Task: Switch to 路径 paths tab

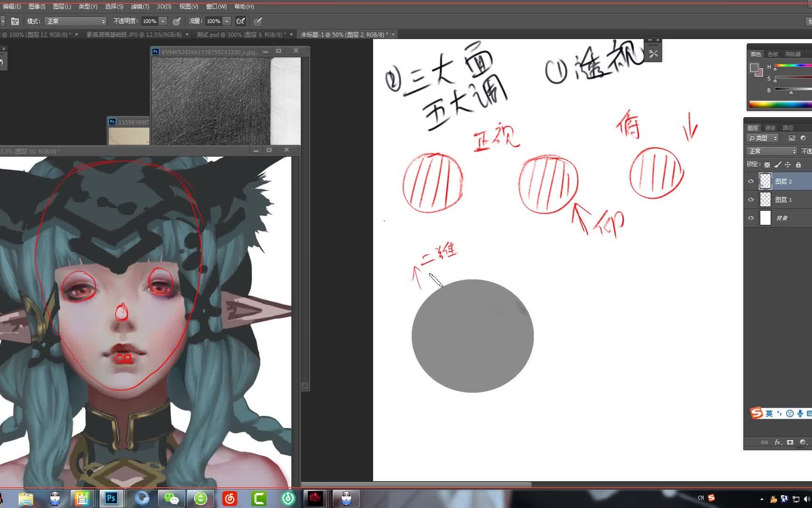Action: [x=788, y=128]
